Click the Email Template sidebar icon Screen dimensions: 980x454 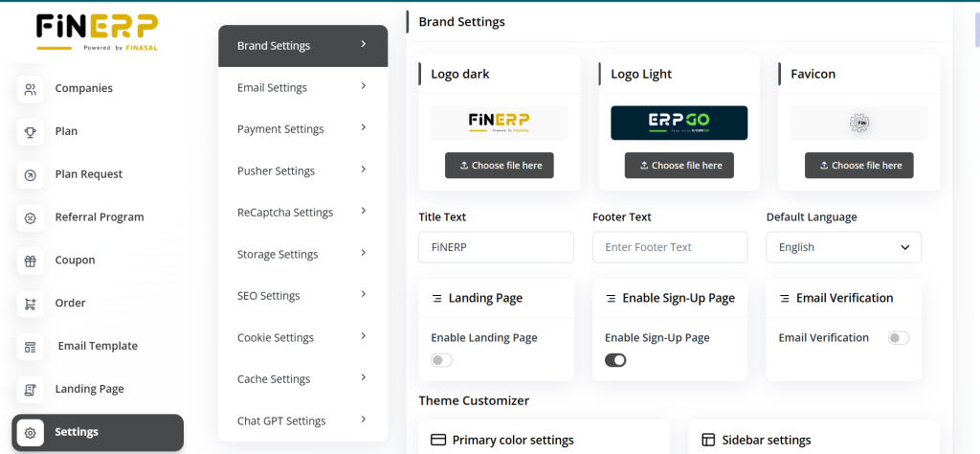click(x=31, y=347)
